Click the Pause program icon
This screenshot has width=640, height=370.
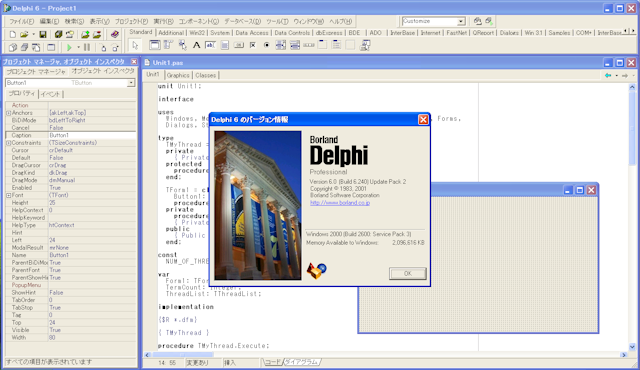coord(87,47)
